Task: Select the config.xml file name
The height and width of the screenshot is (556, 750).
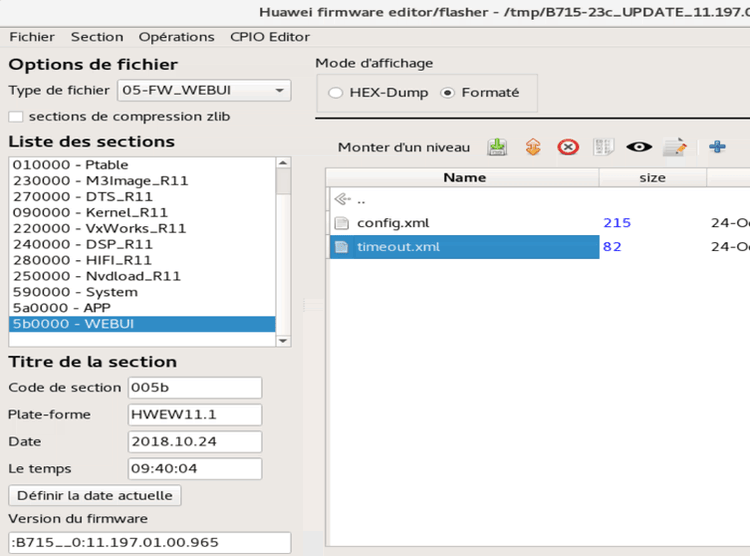Action: 393,223
